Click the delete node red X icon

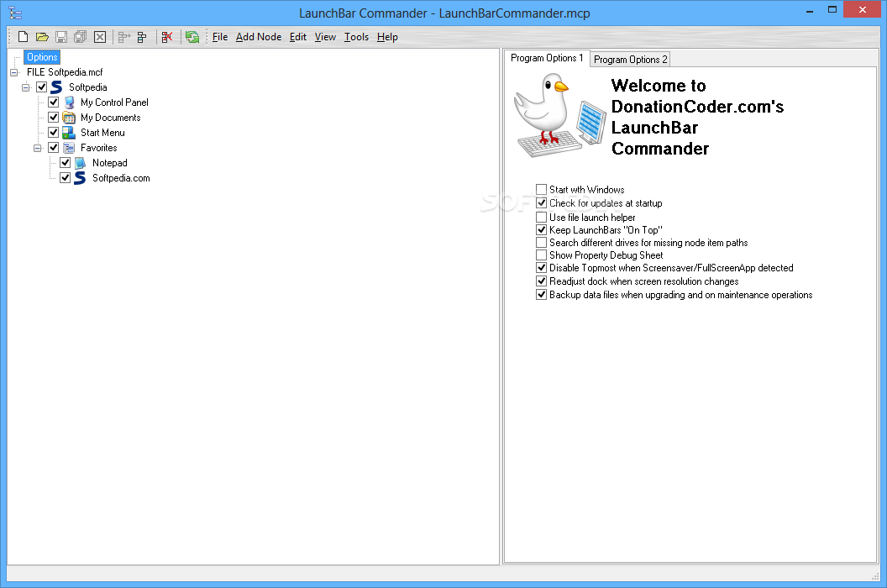coord(167,37)
